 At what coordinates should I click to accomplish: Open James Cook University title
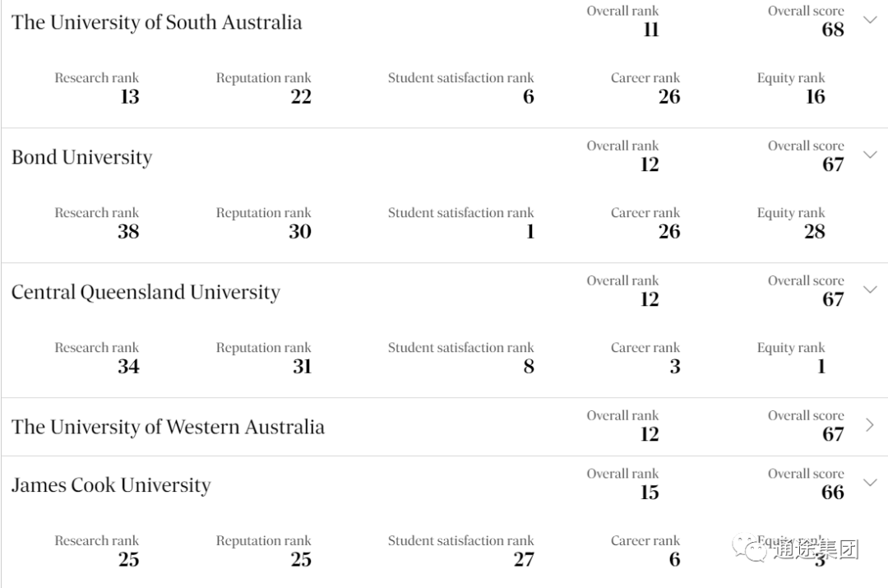111,485
